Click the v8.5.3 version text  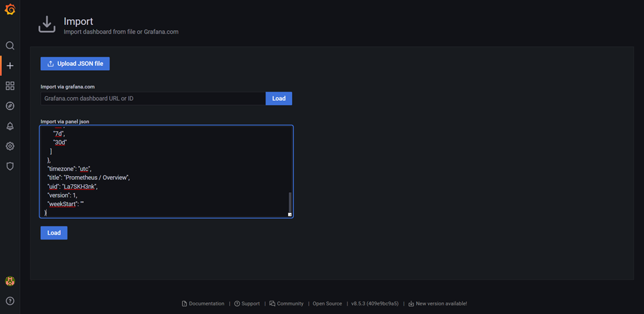[x=375, y=303]
